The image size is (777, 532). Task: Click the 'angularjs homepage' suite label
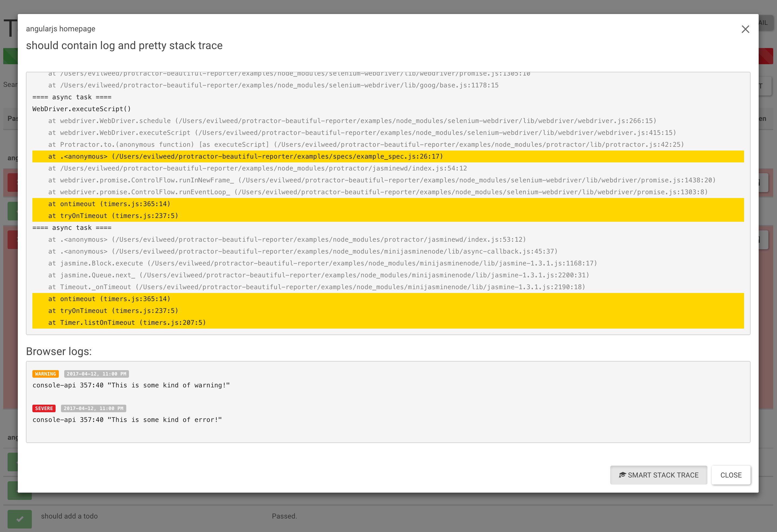point(60,29)
